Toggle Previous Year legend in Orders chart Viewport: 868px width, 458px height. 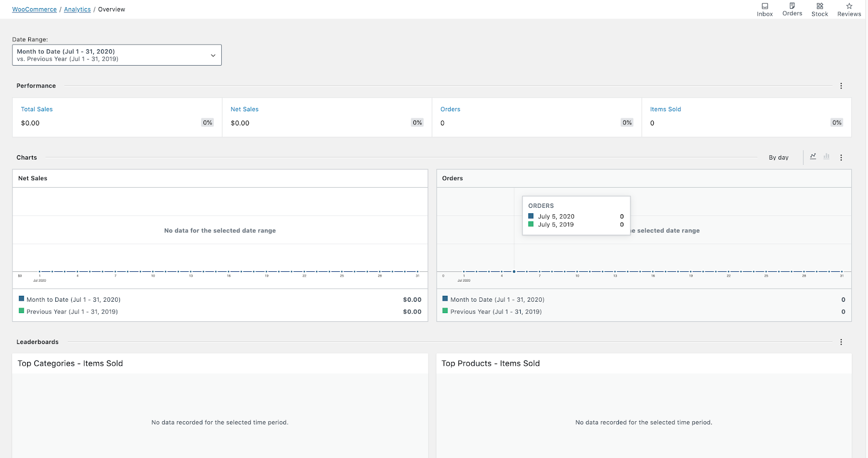coord(644,311)
